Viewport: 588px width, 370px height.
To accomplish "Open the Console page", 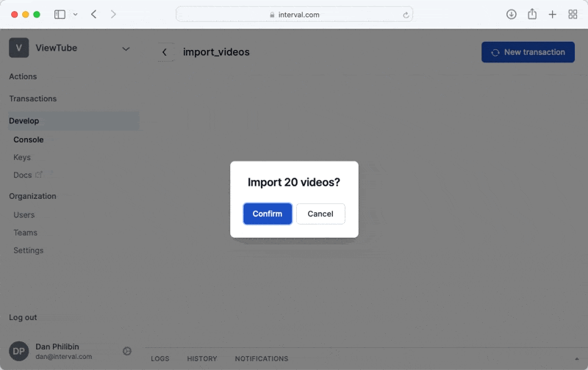I will [x=29, y=139].
